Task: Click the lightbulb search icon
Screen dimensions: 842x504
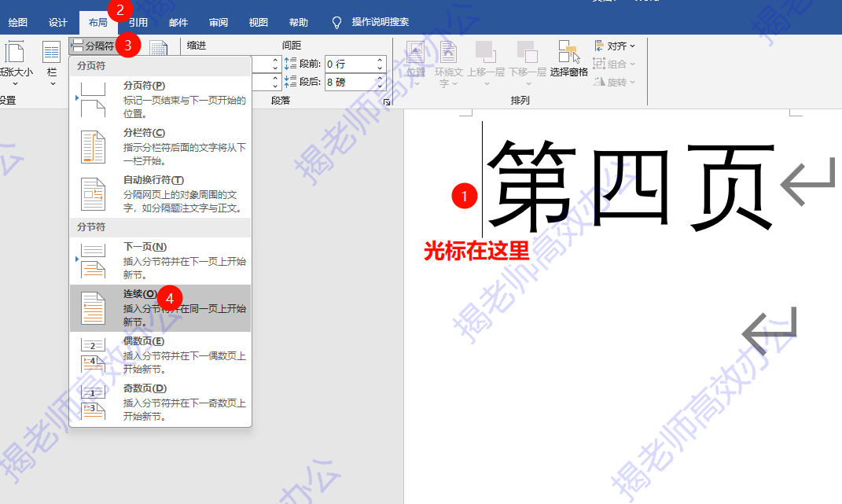Action: point(336,22)
